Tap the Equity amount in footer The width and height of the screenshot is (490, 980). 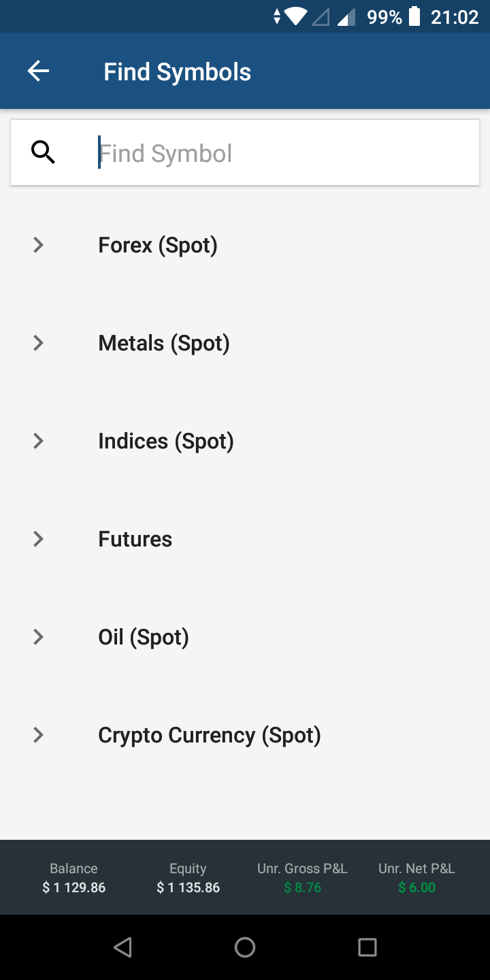[188, 887]
